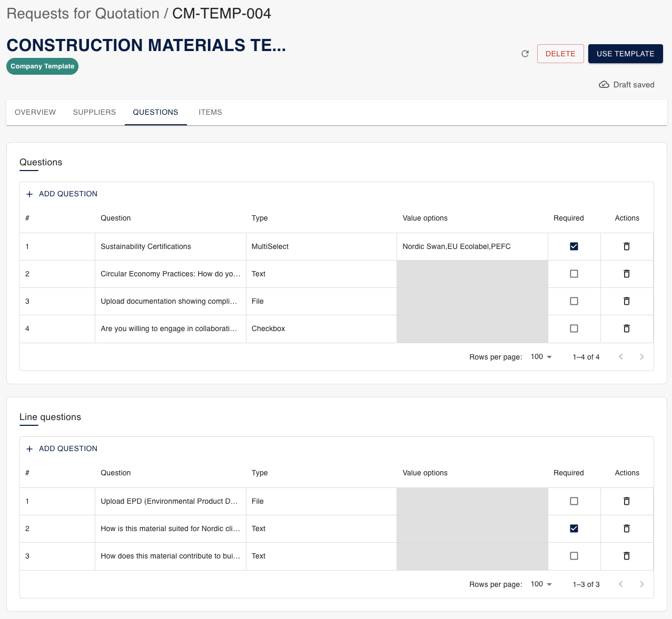Click the Delete button
This screenshot has width=672, height=619.
coord(560,54)
